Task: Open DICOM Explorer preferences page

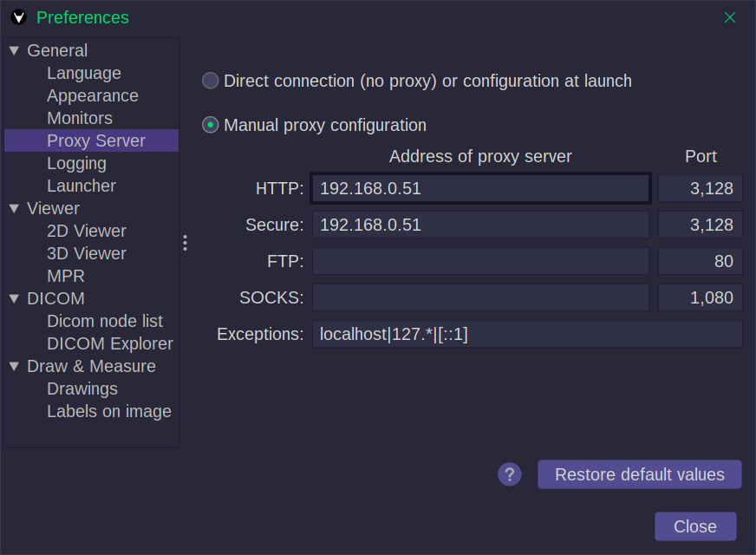Action: pos(110,343)
